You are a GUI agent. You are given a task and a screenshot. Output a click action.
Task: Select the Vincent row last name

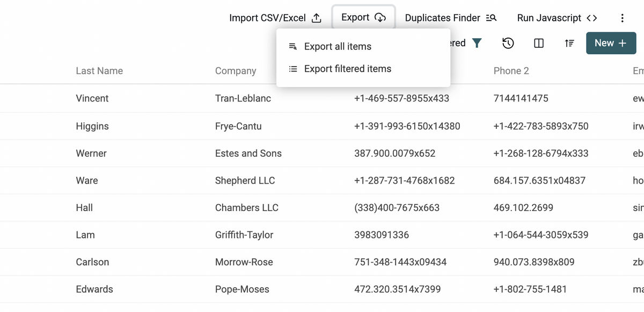[x=92, y=98]
